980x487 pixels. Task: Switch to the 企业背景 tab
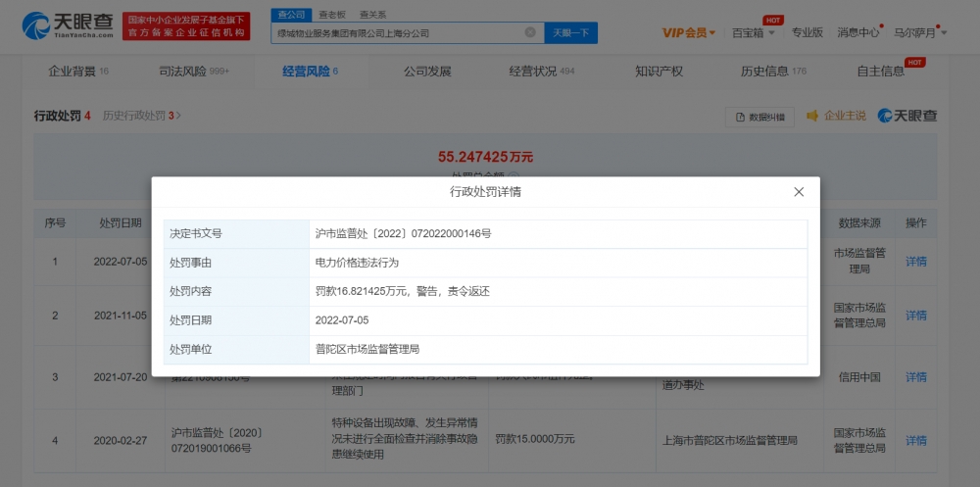pyautogui.click(x=78, y=72)
